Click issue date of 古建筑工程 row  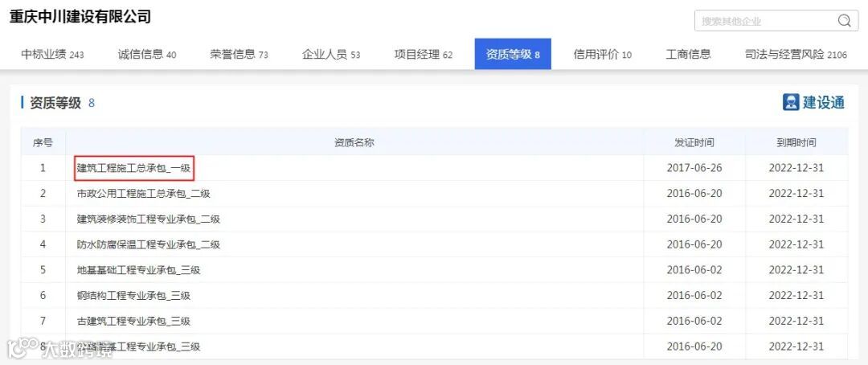(x=694, y=321)
